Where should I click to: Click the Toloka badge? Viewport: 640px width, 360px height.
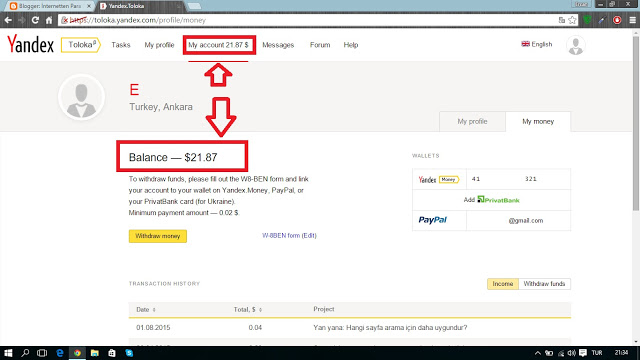tap(81, 45)
